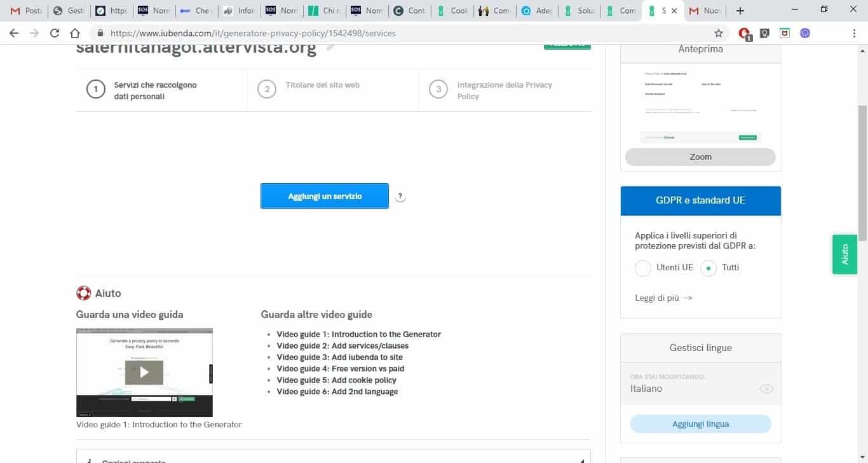
Task: Play the Introduction to the Generator video
Action: 144,373
